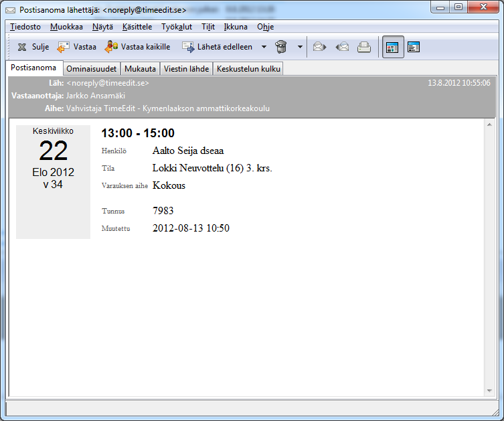Click recipient name Jarkko Ansamäki

(96, 96)
